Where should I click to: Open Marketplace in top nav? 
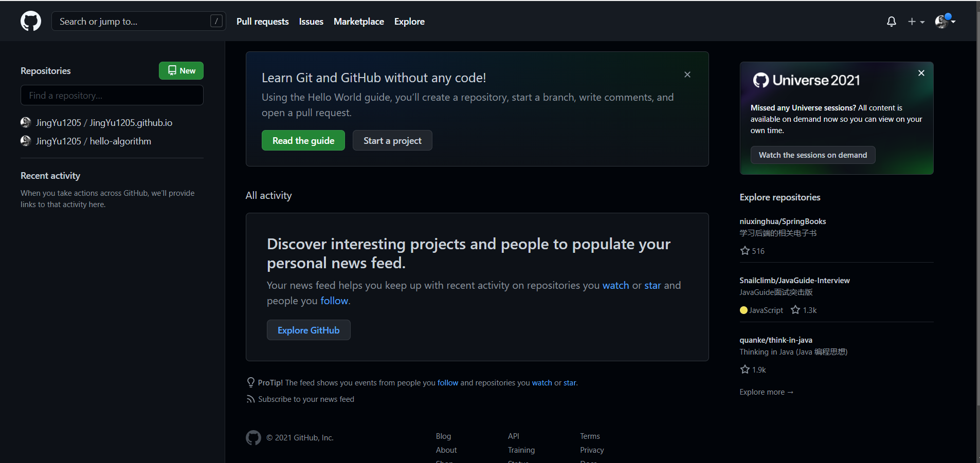(359, 22)
